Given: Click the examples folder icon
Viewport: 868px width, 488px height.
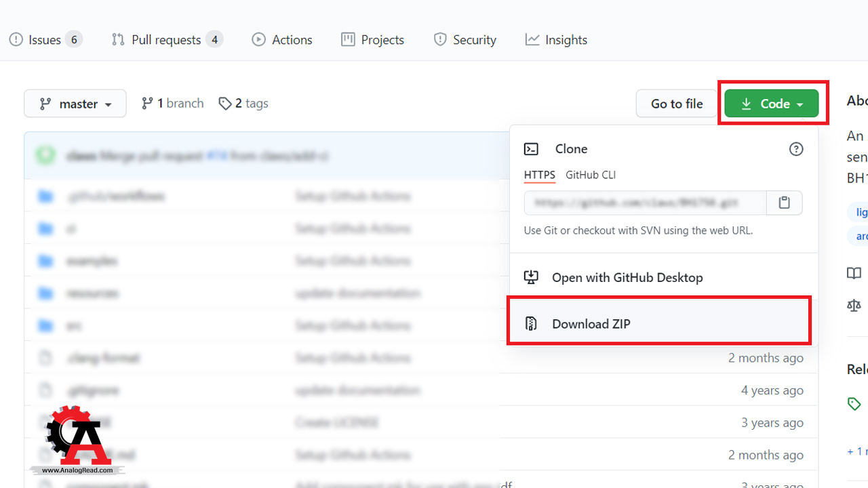Looking at the screenshot, I should [x=45, y=261].
